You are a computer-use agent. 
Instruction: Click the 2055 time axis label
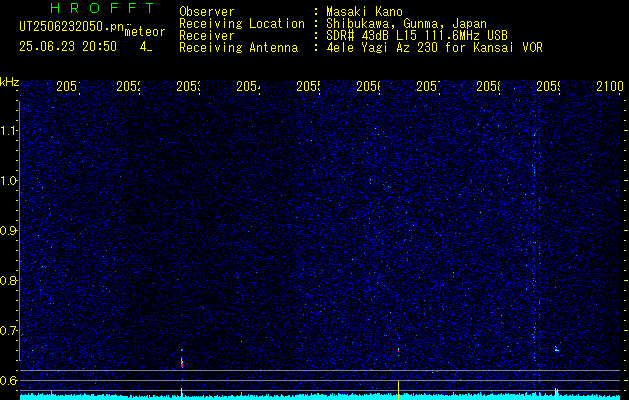pos(308,86)
